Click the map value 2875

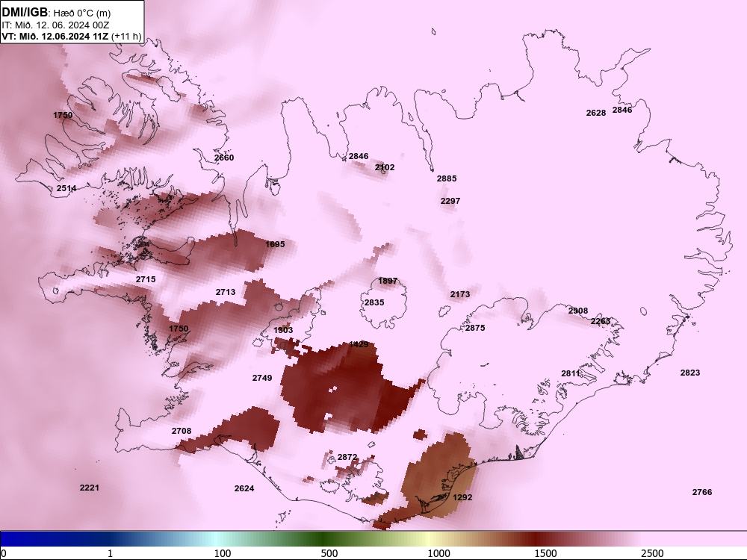pos(475,328)
